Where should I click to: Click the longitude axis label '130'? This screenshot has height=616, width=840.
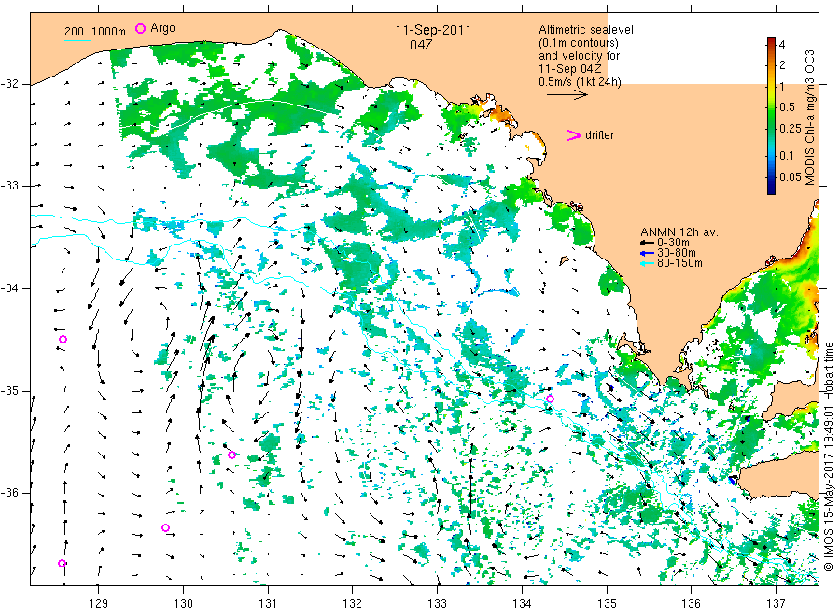click(183, 604)
